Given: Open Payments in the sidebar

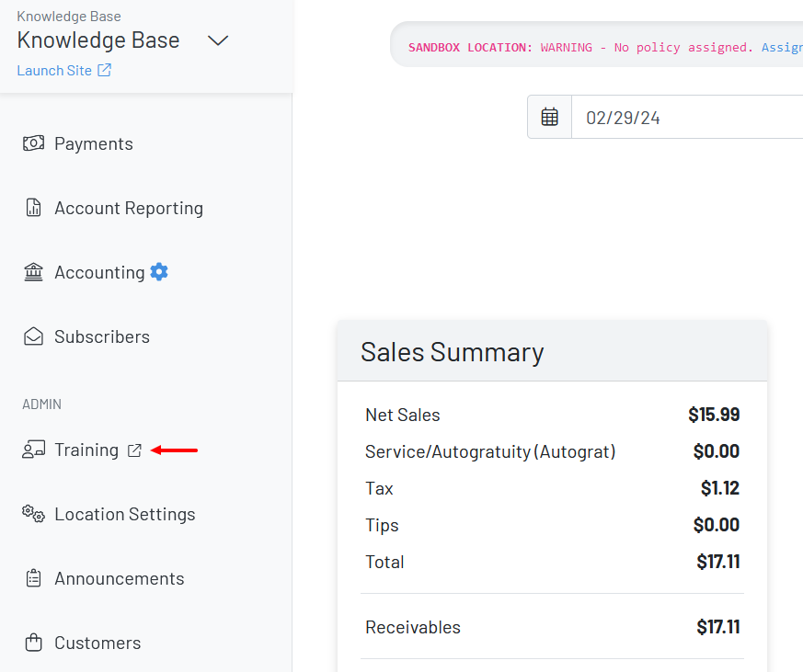Looking at the screenshot, I should (x=94, y=143).
